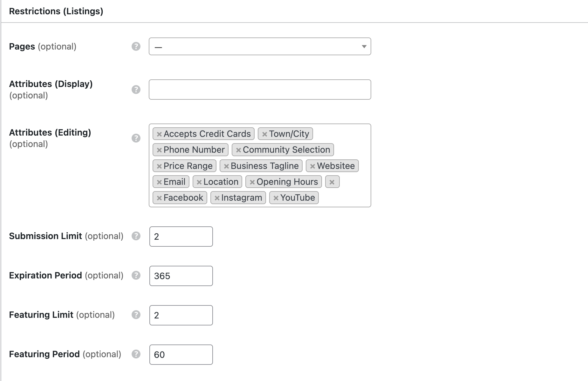Click the help icon next to Pages

[x=136, y=46]
